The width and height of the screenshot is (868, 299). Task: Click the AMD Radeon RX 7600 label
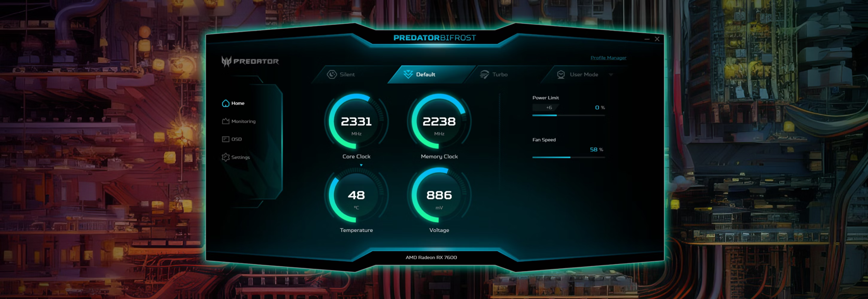[x=431, y=257]
